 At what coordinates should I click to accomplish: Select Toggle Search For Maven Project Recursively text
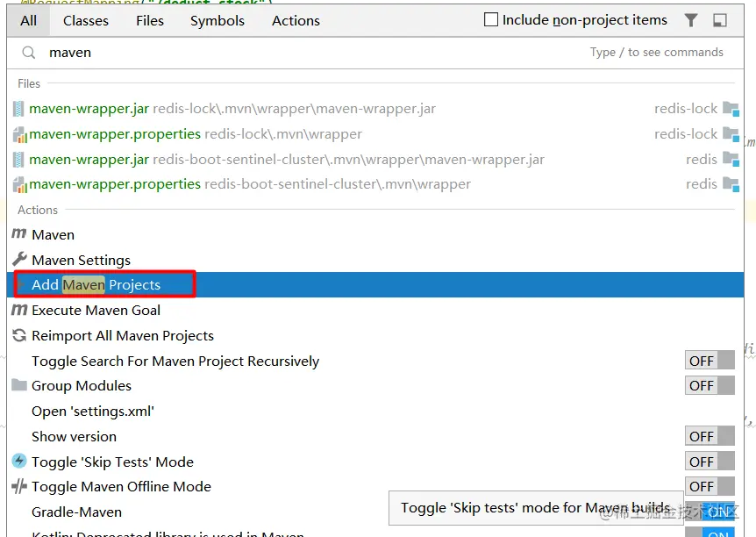175,361
